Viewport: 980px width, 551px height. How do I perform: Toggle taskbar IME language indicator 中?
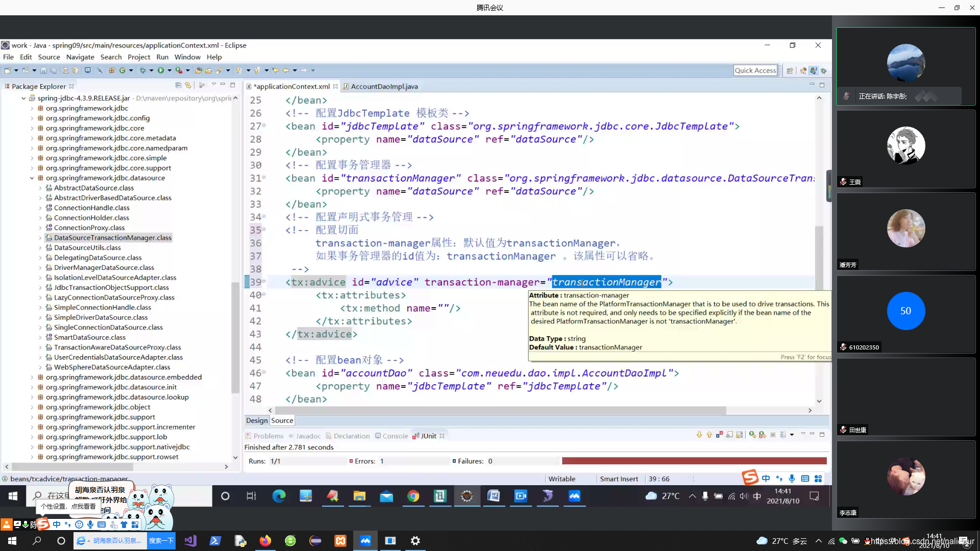[x=757, y=496]
